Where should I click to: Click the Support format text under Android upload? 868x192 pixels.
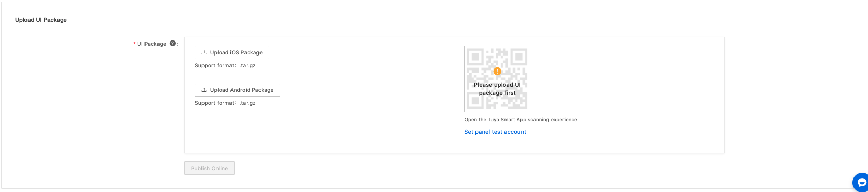(x=225, y=103)
